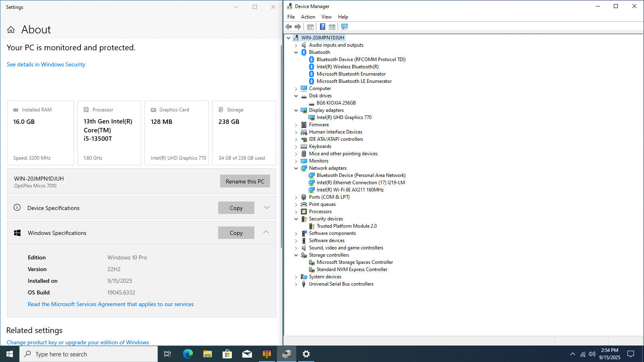Collapse the Windows Specifications section chevron
The height and width of the screenshot is (362, 644).
pyautogui.click(x=266, y=232)
